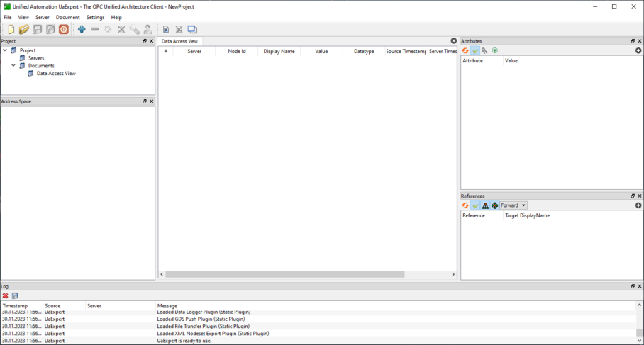644x345 pixels.
Task: Open the Forward direction dropdown in References
Action: (513, 205)
